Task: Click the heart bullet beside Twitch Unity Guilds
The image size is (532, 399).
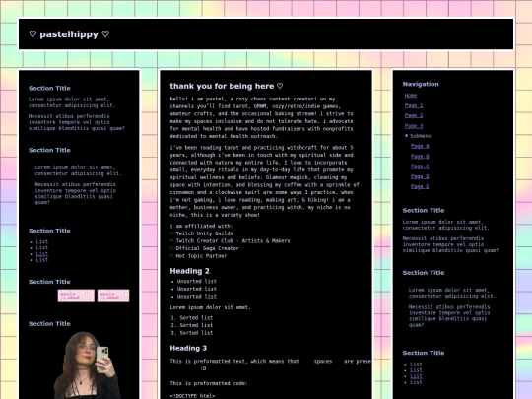Action: (171, 233)
